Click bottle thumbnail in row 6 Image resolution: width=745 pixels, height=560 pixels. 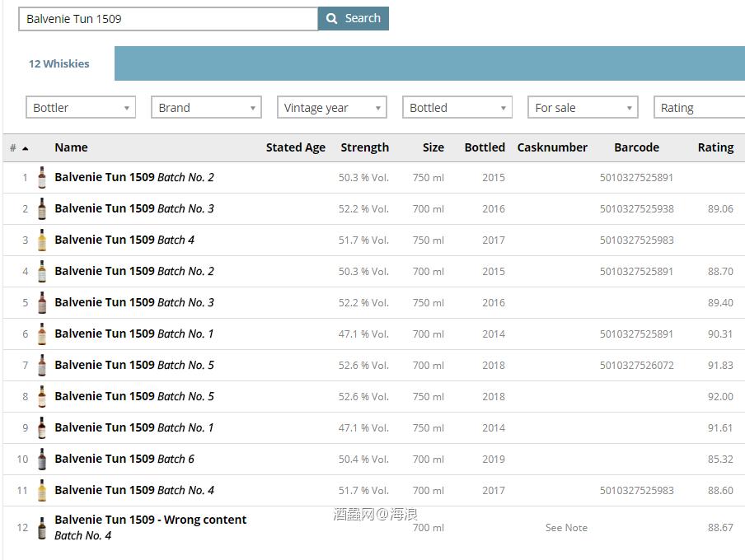[42, 334]
